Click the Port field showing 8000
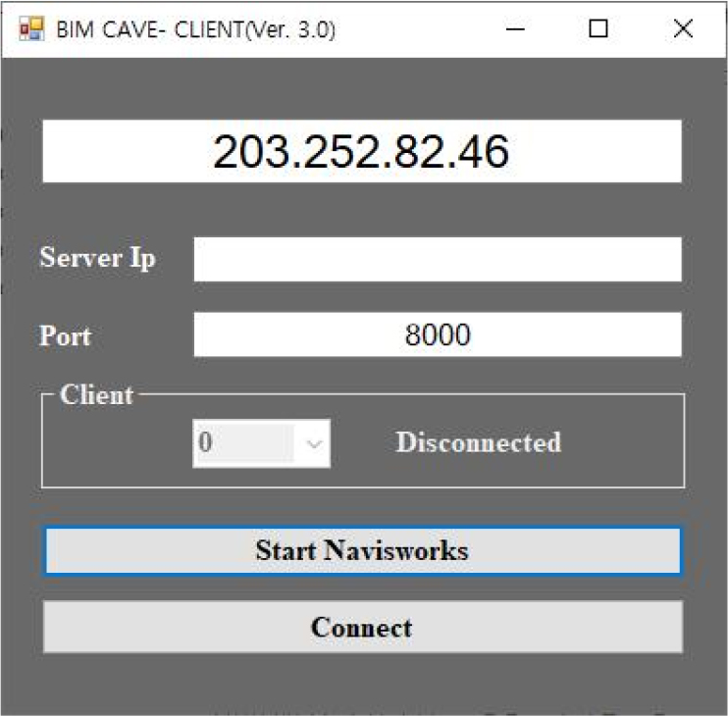728x716 pixels. point(437,335)
